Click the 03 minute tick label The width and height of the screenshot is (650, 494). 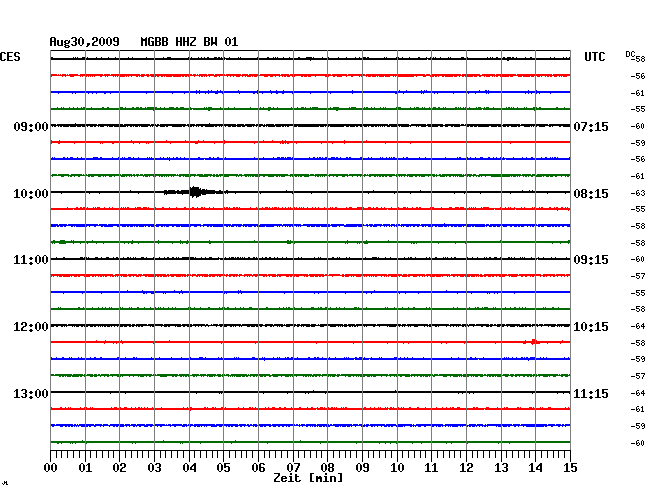(x=154, y=468)
